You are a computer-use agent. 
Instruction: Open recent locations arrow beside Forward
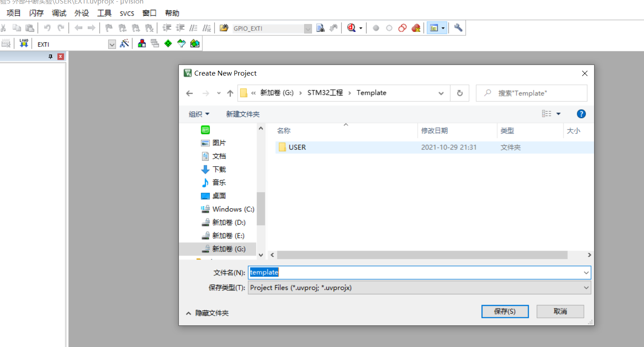click(x=219, y=93)
